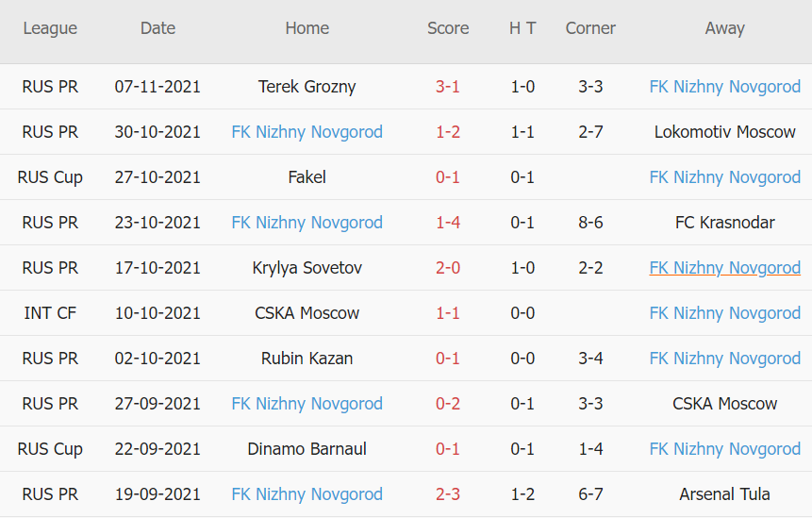Click the Terek Grozny team name

point(307,87)
